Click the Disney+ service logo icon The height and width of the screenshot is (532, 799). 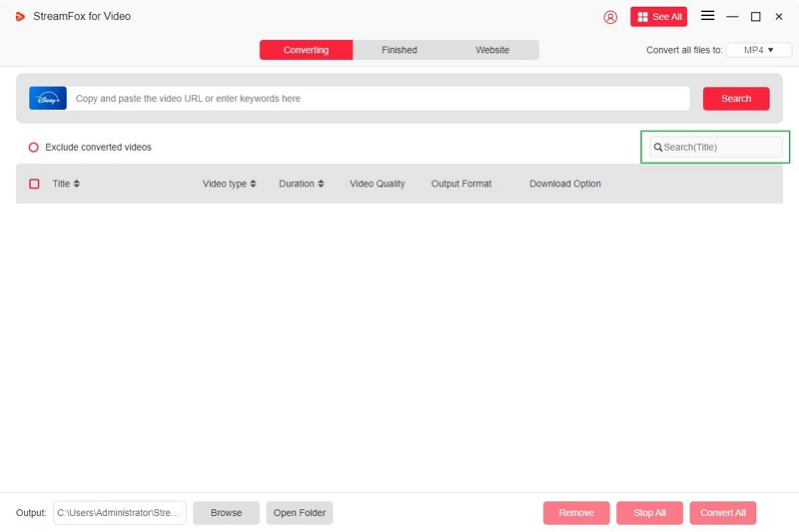(x=48, y=98)
